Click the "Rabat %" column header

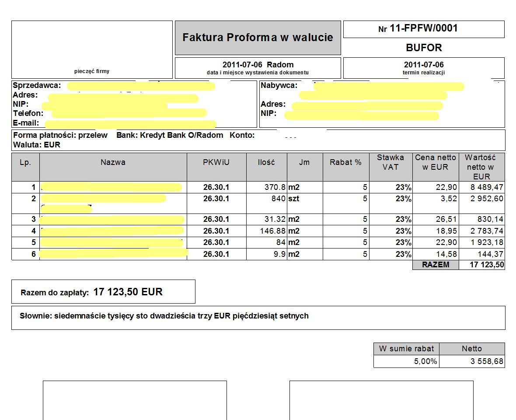(x=345, y=162)
